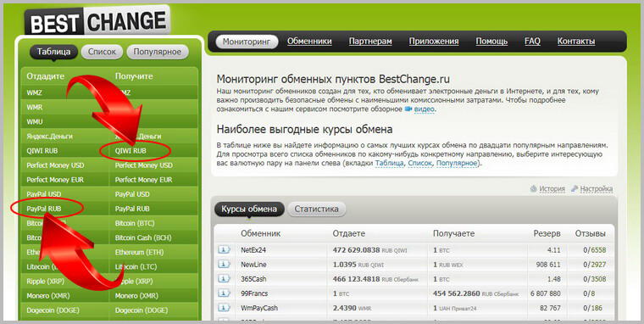Click the video camera icon
The image size is (644, 324).
click(x=408, y=109)
